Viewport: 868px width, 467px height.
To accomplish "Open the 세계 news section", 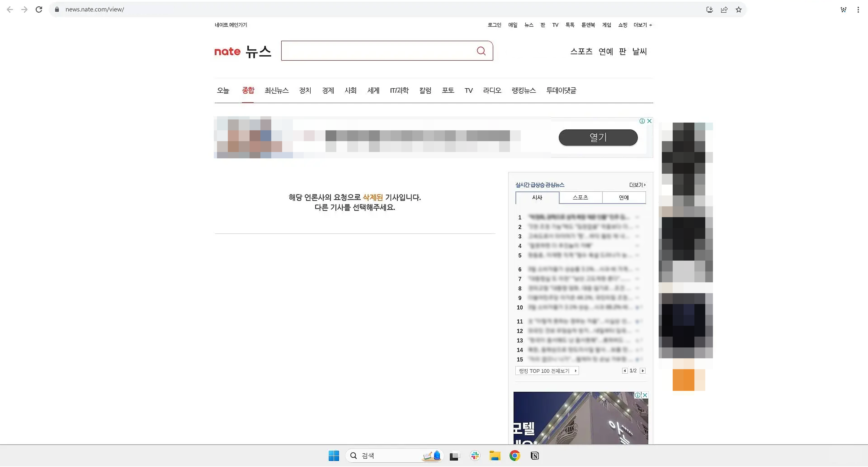I will point(373,90).
